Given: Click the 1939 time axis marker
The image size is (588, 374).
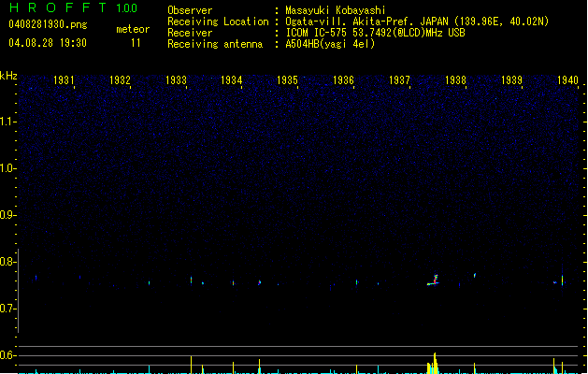Looking at the screenshot, I should pos(511,80).
